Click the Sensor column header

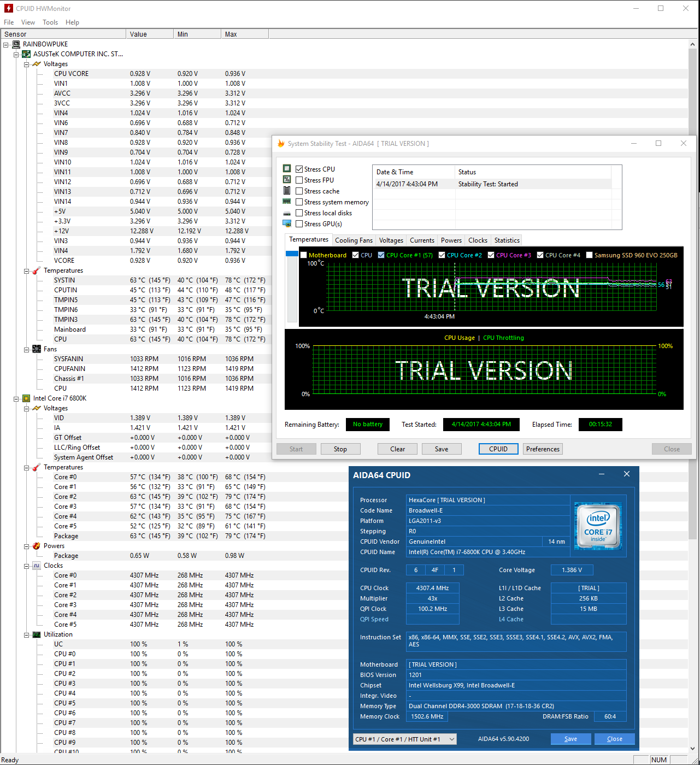(x=63, y=34)
